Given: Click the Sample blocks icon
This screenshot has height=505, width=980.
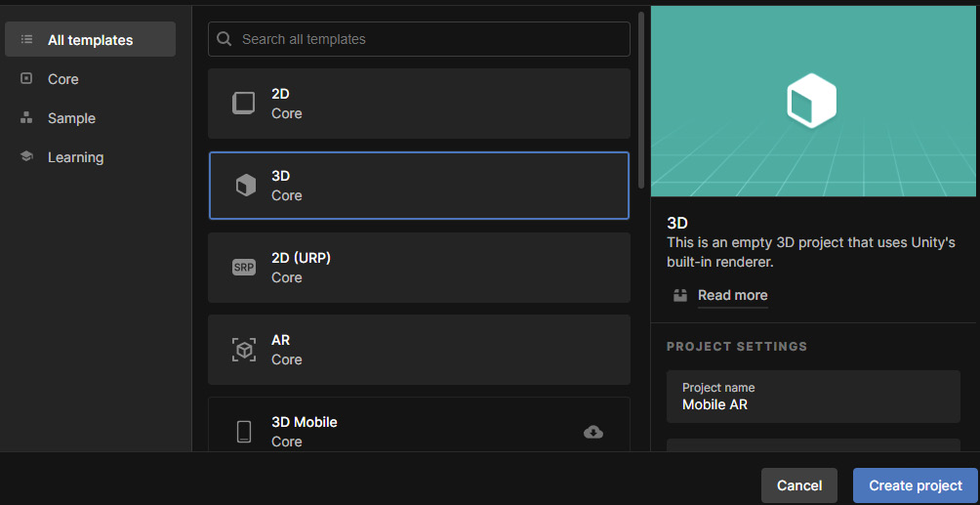Looking at the screenshot, I should click(x=26, y=117).
